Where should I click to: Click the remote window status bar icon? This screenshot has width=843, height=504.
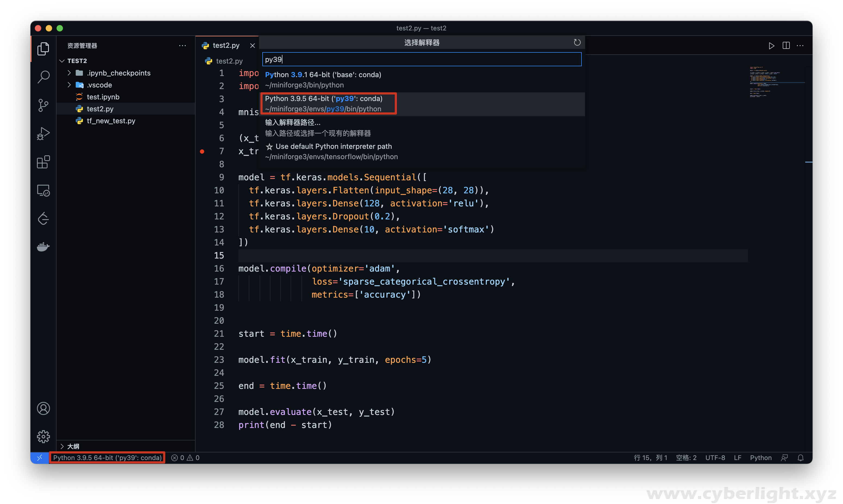[40, 458]
